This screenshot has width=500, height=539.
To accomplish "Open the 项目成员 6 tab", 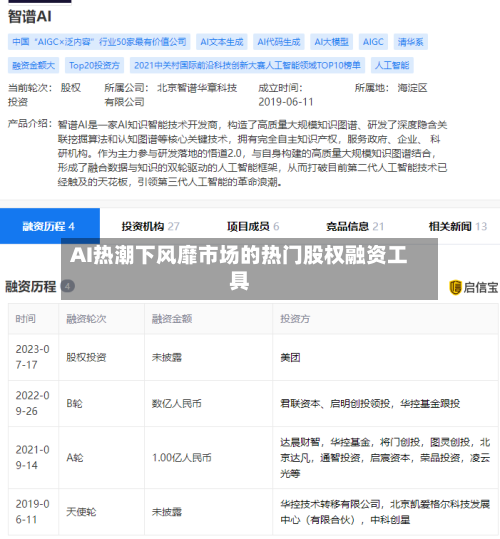I will 253,227.
